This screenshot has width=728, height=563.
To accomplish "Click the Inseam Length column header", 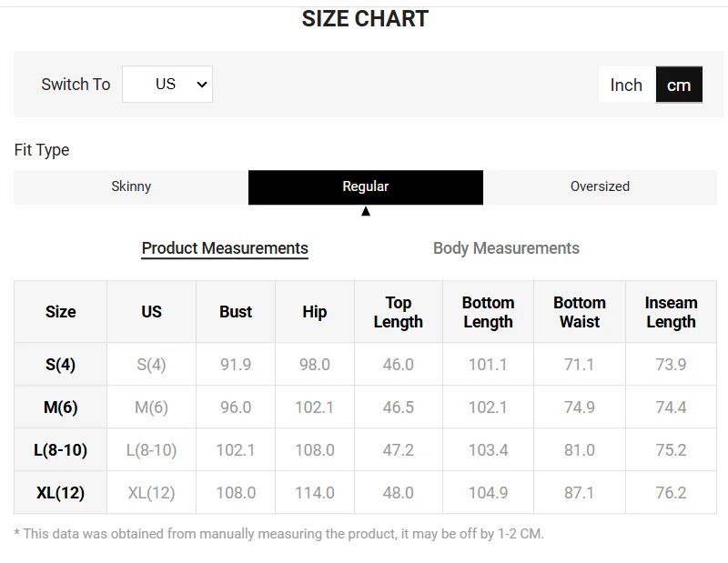I will click(x=671, y=312).
